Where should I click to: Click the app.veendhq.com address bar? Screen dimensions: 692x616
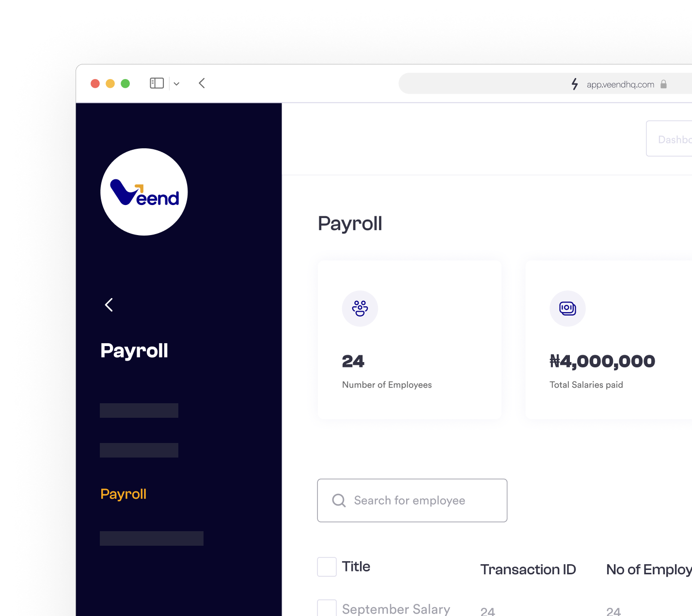[545, 84]
